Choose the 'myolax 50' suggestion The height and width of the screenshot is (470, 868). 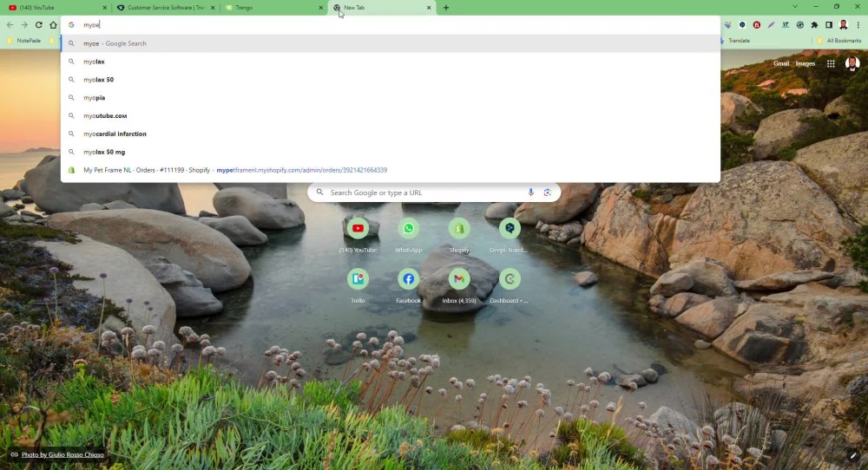(x=391, y=80)
